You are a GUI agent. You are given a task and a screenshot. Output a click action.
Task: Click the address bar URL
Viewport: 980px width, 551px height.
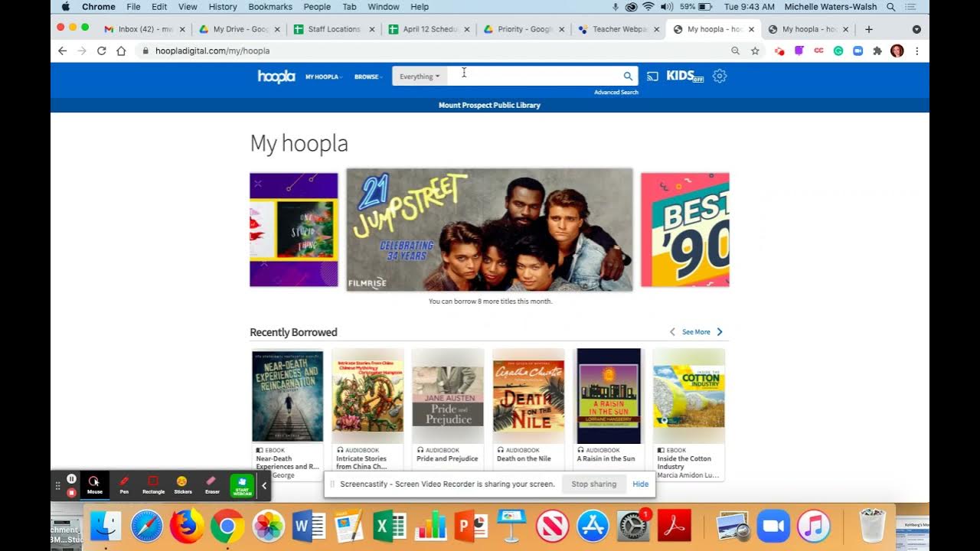pyautogui.click(x=212, y=51)
